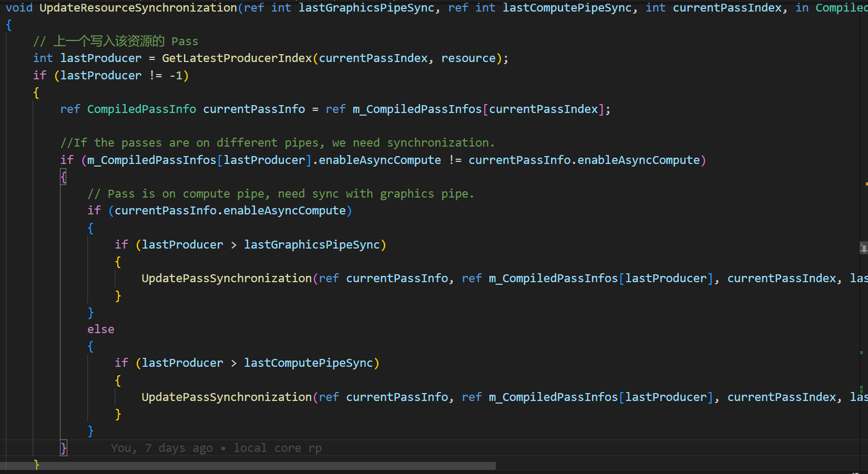Click the 'local core rp' blame text
The image size is (868, 474).
277,447
